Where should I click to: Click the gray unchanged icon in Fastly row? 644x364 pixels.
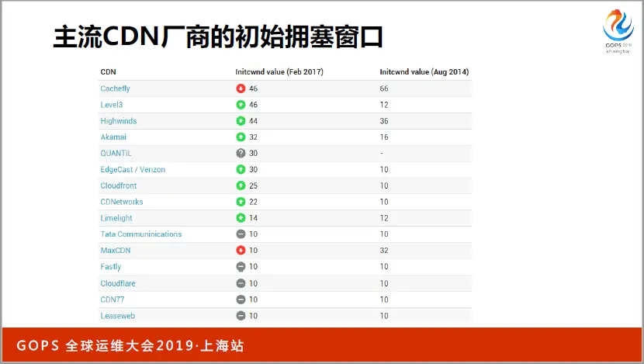(x=241, y=267)
